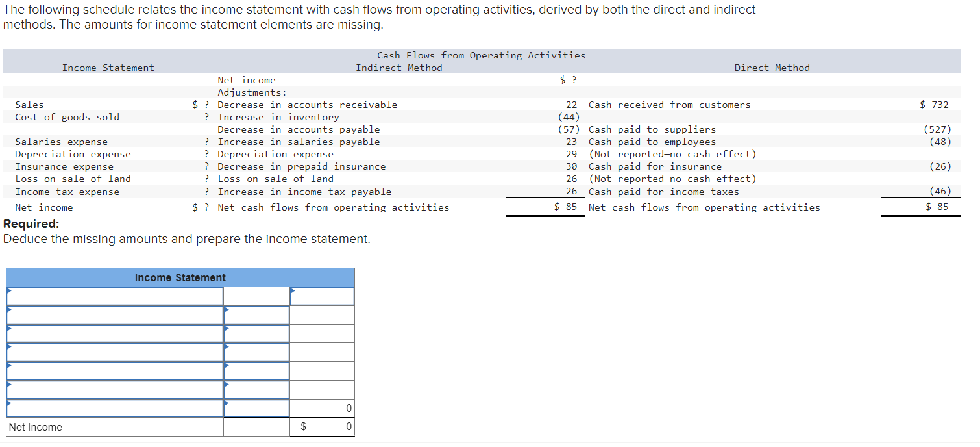This screenshot has width=980, height=447.
Task: Select the fourth account name entry cell
Action: pos(114,351)
